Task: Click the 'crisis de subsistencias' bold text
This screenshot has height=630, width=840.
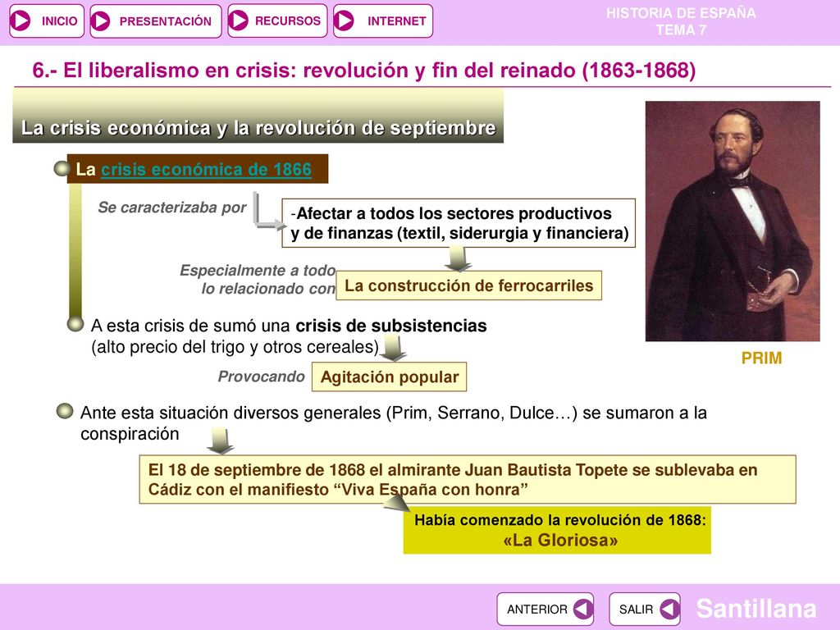Action: (391, 326)
